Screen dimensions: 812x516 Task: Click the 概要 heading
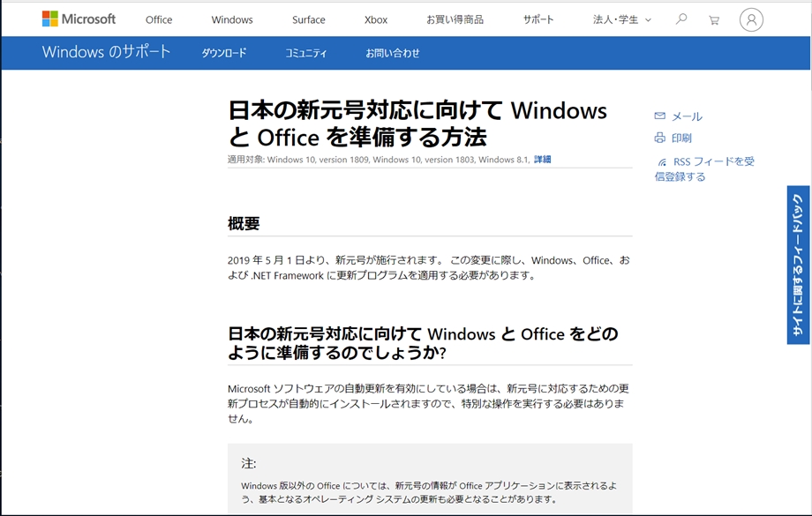pyautogui.click(x=244, y=223)
